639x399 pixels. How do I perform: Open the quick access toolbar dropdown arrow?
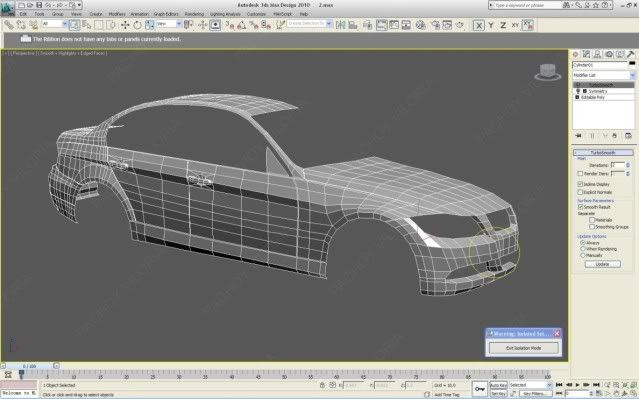click(x=79, y=5)
